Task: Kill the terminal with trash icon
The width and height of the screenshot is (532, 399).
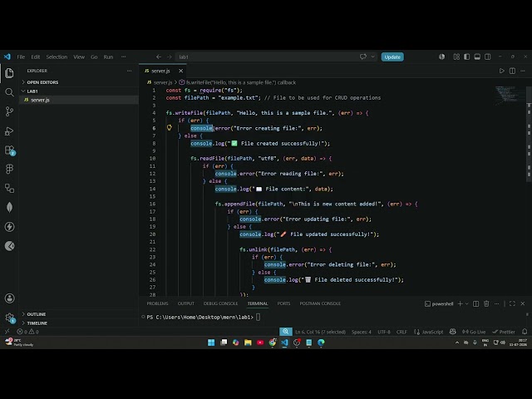Action: click(x=486, y=303)
